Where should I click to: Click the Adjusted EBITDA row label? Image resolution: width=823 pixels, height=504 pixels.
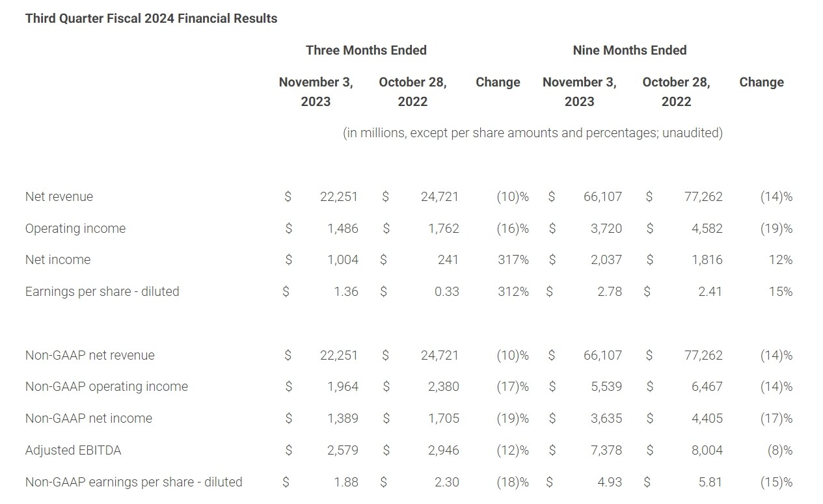[73, 450]
